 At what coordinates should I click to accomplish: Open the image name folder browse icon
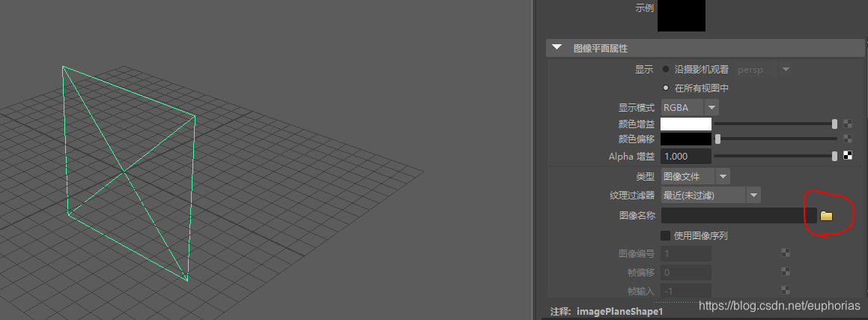pos(827,216)
